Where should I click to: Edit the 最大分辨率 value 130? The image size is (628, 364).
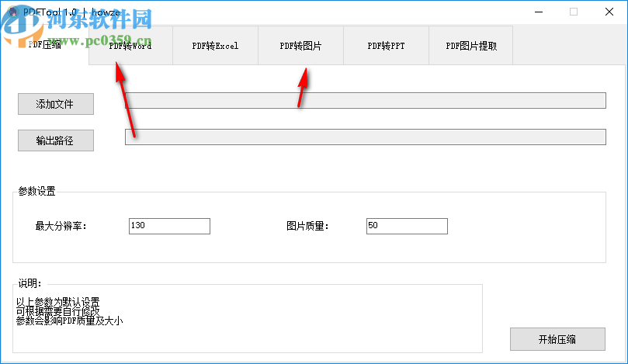point(169,226)
